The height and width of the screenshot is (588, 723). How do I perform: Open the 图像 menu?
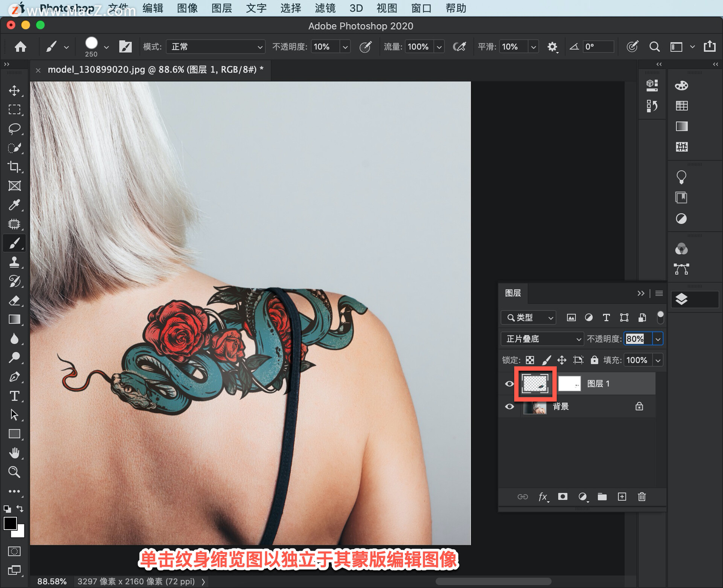(187, 8)
